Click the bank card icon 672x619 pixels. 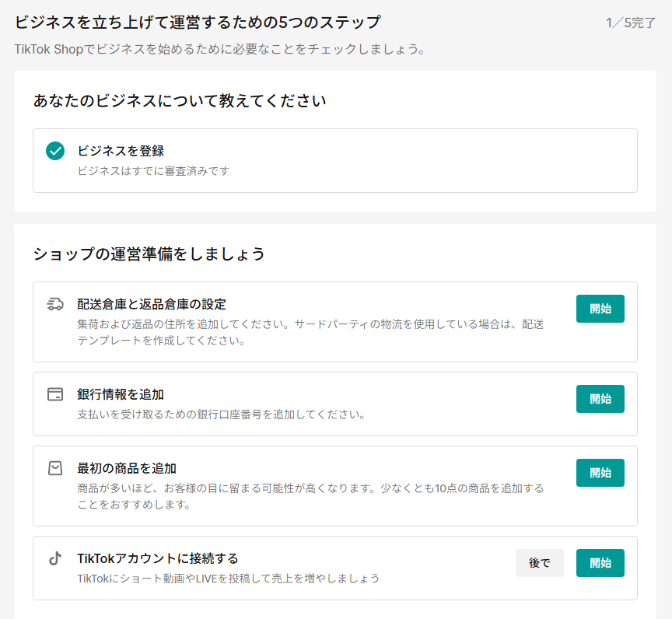click(x=55, y=394)
